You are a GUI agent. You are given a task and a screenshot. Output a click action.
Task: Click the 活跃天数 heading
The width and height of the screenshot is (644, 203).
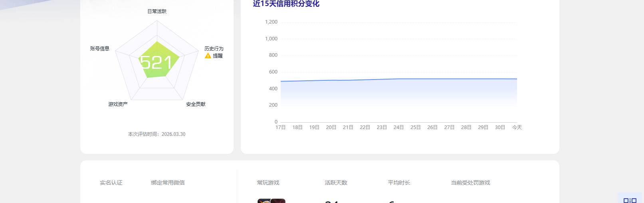pos(336,183)
